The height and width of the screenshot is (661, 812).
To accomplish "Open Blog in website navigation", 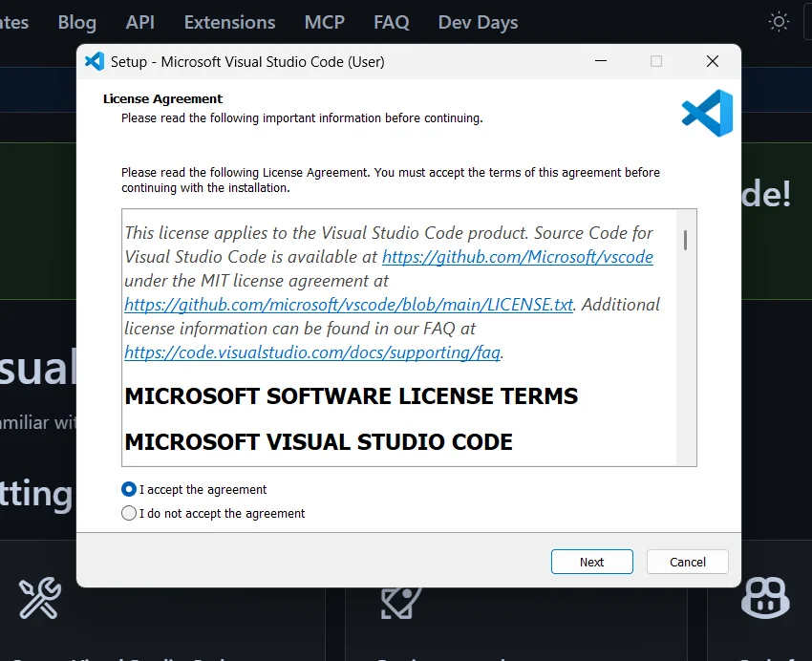I will click(x=76, y=22).
